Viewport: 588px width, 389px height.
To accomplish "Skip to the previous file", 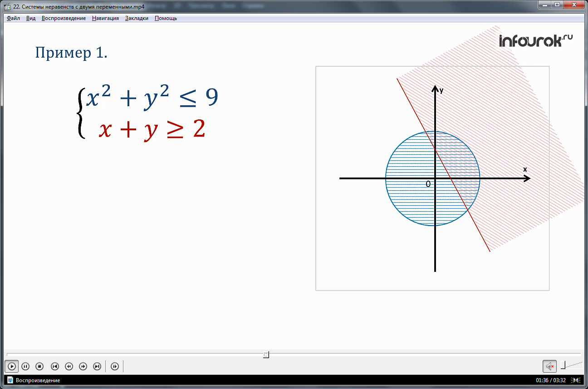I will click(x=54, y=366).
